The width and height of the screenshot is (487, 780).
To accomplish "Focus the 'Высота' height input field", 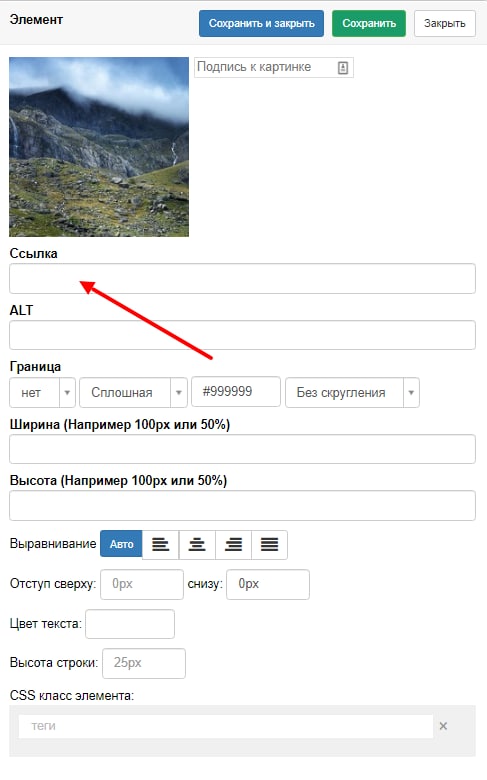I will (242, 505).
